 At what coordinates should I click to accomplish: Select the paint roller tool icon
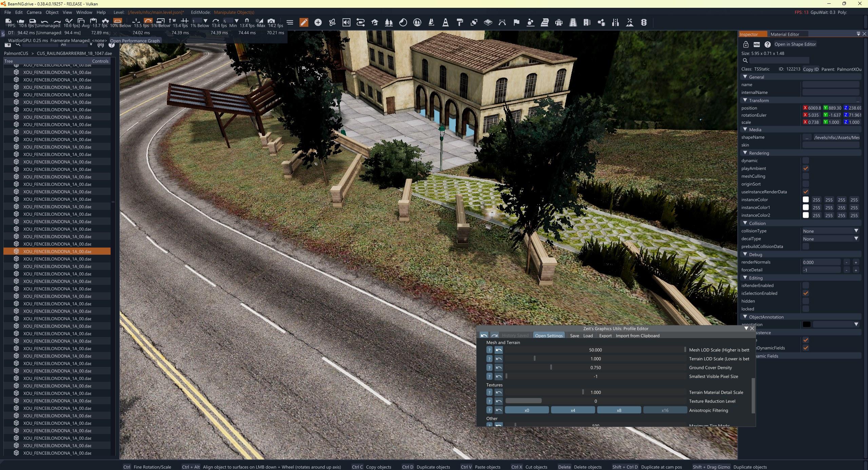pos(460,23)
